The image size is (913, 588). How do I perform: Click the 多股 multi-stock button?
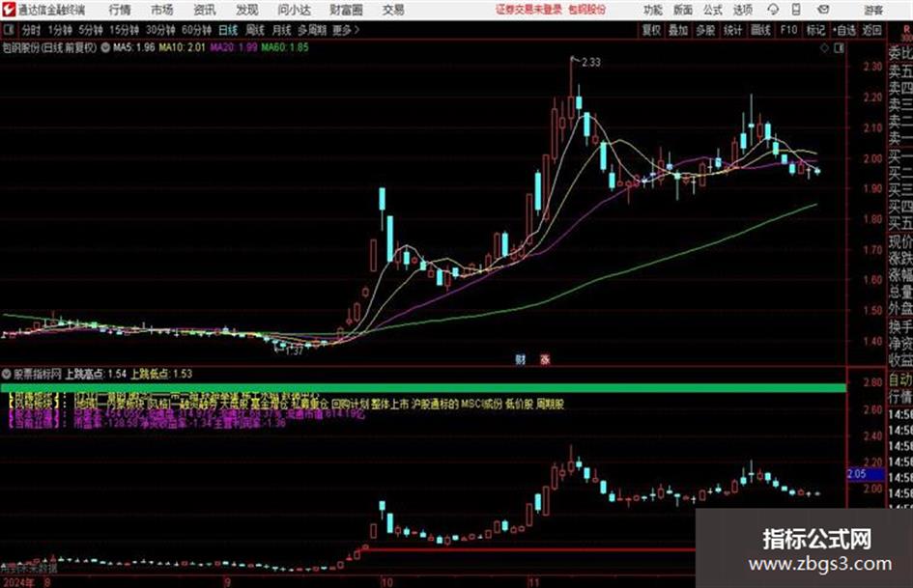point(705,30)
